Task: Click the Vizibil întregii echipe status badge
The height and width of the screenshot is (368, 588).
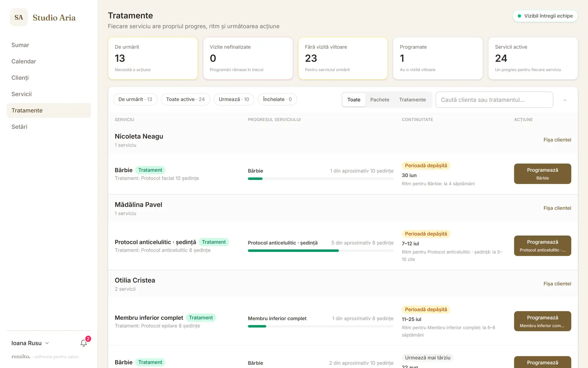Action: coord(545,16)
